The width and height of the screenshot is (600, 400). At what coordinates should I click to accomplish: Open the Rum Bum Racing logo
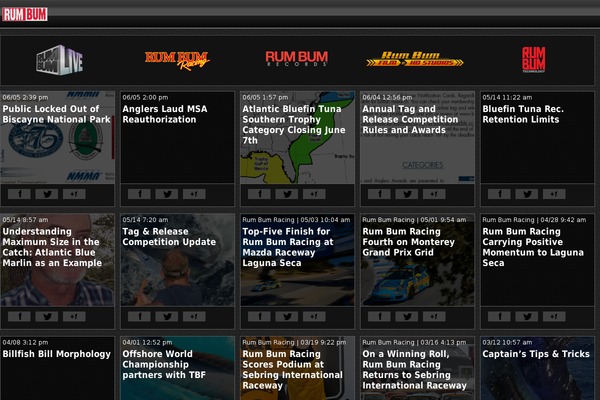pyautogui.click(x=177, y=60)
